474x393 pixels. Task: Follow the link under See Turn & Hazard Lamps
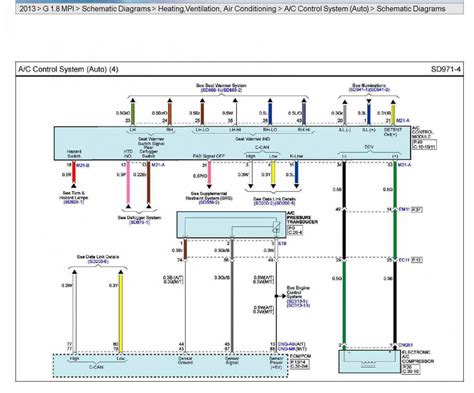(x=74, y=202)
